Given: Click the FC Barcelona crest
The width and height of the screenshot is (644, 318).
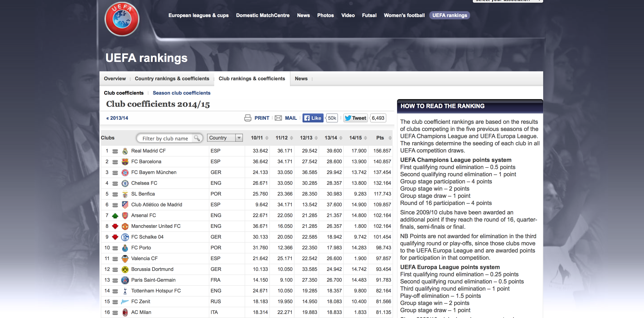Looking at the screenshot, I should point(125,162).
